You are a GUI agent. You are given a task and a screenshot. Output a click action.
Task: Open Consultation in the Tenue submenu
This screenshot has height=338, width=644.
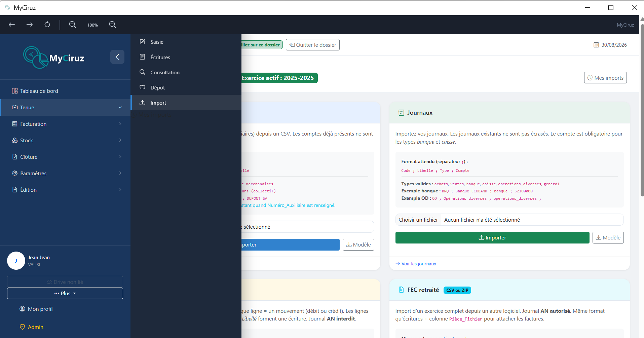point(186,72)
